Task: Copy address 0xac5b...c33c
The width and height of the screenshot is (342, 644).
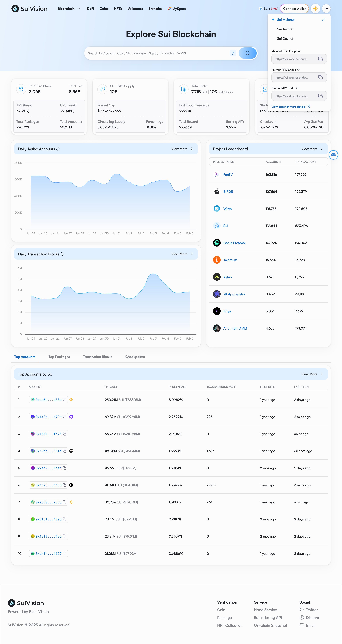Action: point(64,400)
